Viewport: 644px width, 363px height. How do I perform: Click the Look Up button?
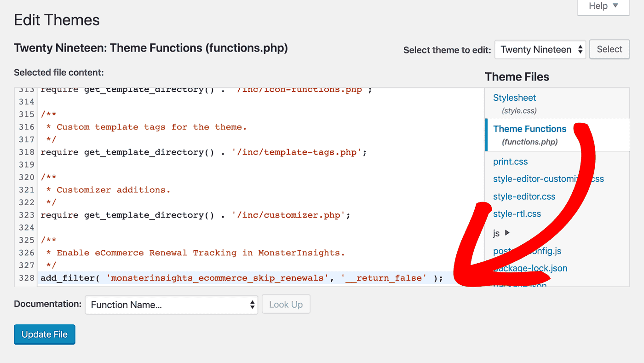[286, 305]
